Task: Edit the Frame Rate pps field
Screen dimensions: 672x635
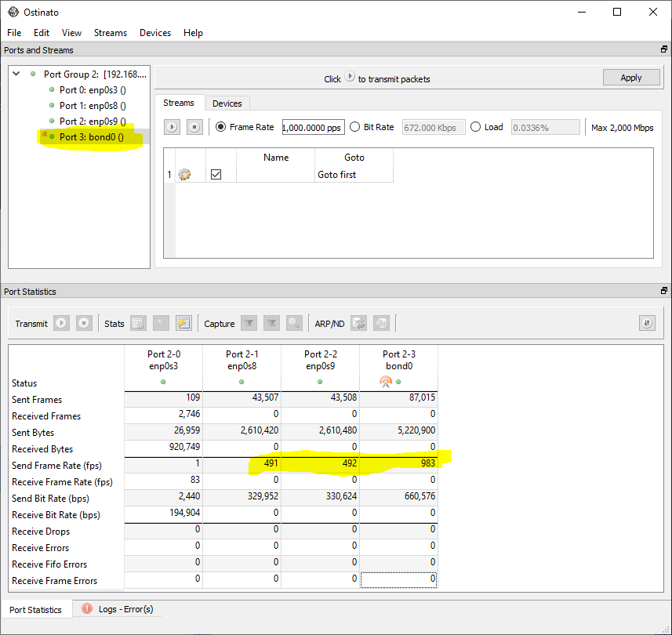Action: pos(313,126)
